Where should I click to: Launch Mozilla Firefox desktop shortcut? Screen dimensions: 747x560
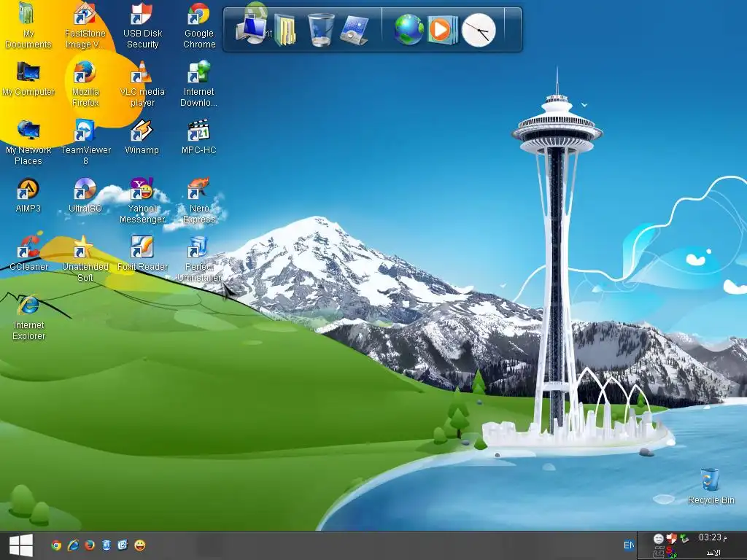coord(85,83)
